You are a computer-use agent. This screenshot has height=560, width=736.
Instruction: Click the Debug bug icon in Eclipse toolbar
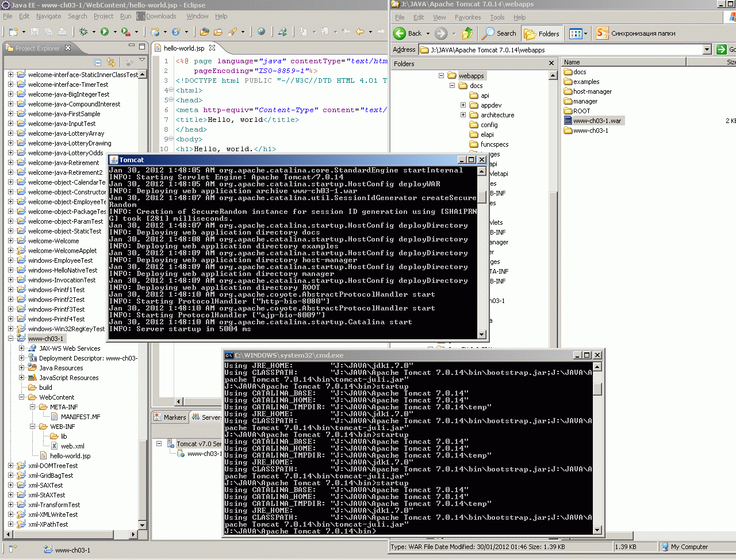coord(84,32)
